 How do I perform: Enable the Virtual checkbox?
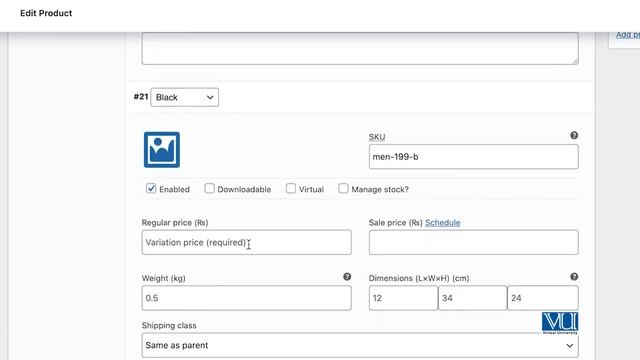(x=291, y=188)
